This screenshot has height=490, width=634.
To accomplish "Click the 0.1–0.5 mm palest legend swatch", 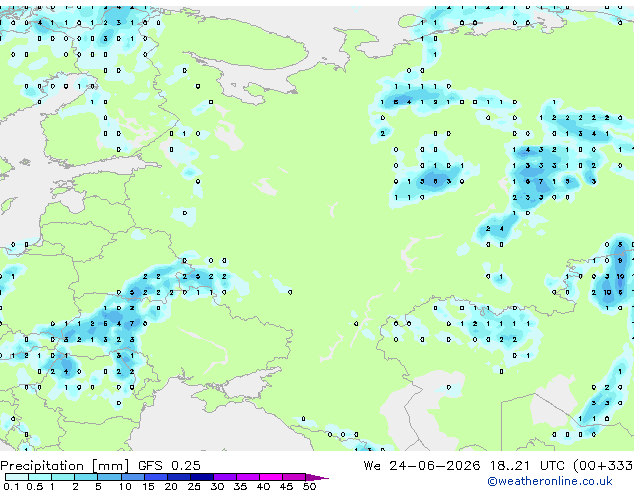I will click(17, 477).
